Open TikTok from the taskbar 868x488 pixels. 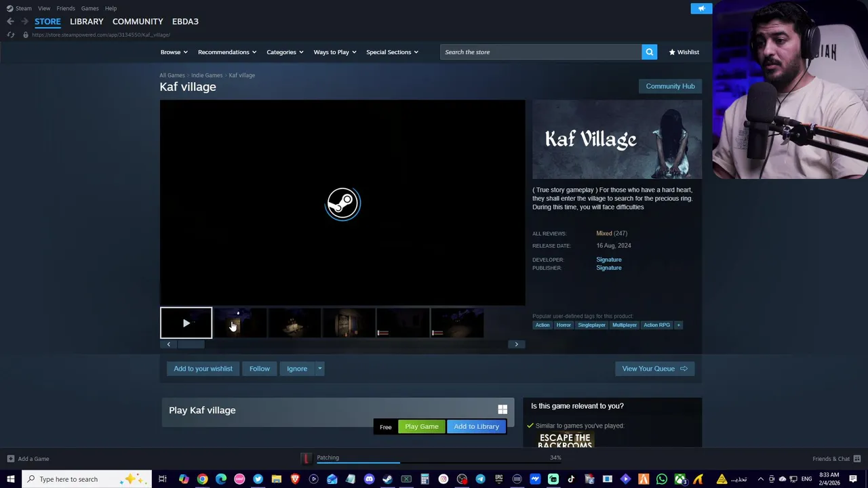click(x=571, y=479)
